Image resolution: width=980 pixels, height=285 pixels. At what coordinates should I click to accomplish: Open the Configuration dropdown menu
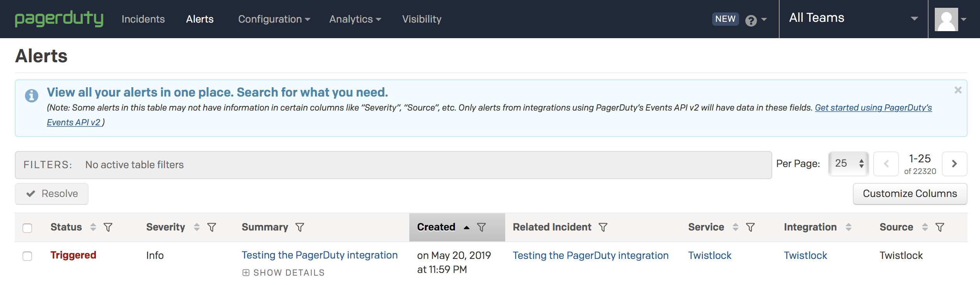click(274, 19)
